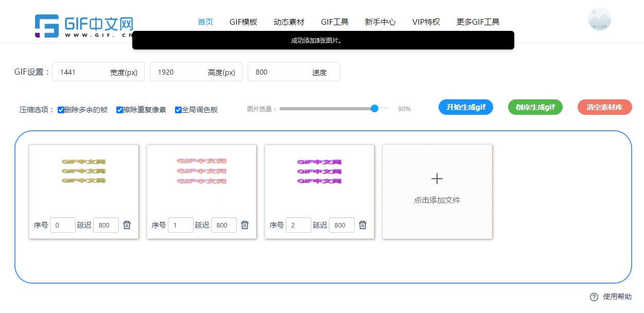
Task: Delete frame 1 using its trash icon
Action: (245, 224)
